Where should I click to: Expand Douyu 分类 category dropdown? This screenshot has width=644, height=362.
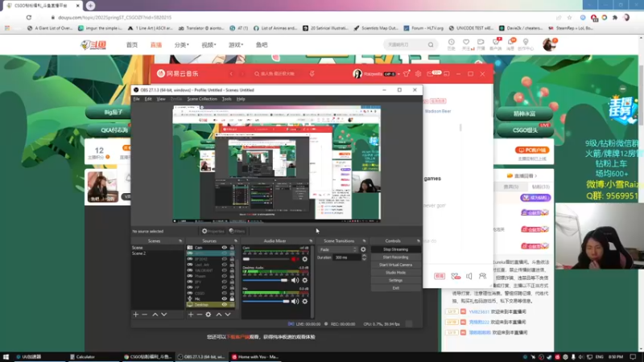pyautogui.click(x=182, y=45)
